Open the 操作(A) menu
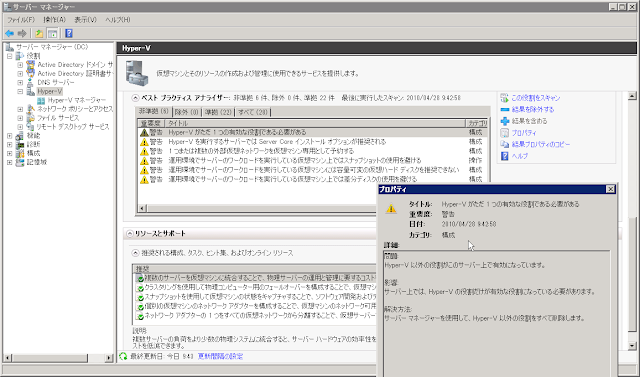Screen dimensions: 640x377 pyautogui.click(x=55, y=20)
